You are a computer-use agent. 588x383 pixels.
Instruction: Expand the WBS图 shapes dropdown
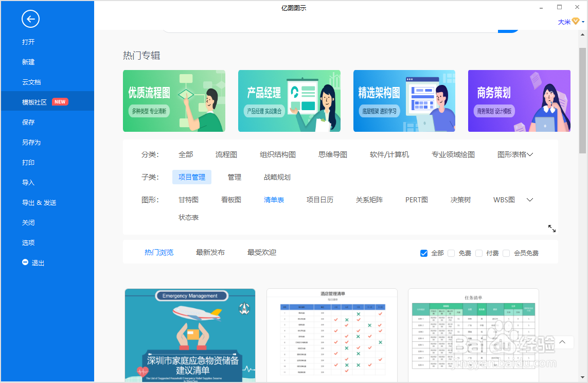pyautogui.click(x=530, y=200)
